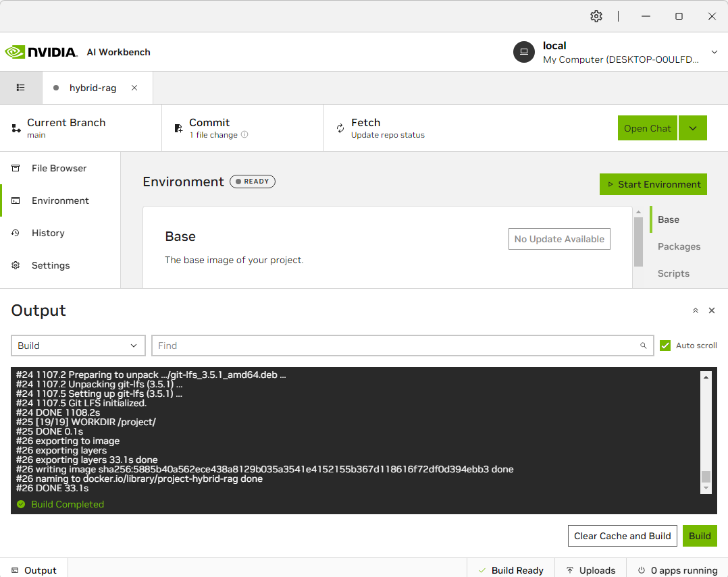Click the build log scrollbar up arrow
The height and width of the screenshot is (577, 728).
pyautogui.click(x=706, y=377)
